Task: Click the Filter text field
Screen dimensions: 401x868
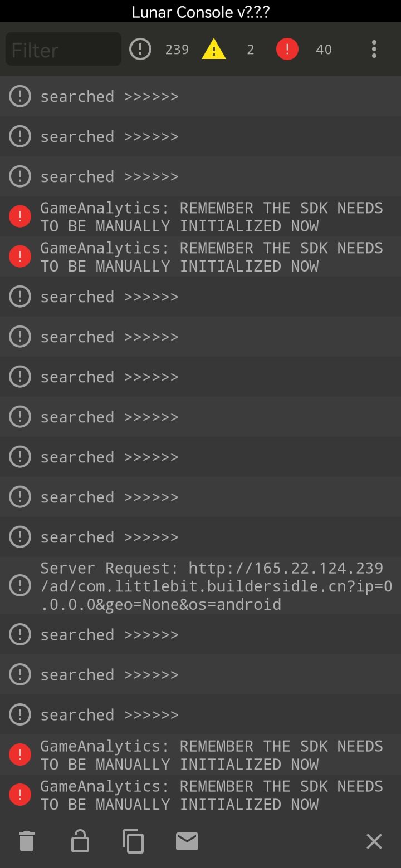Action: click(63, 50)
